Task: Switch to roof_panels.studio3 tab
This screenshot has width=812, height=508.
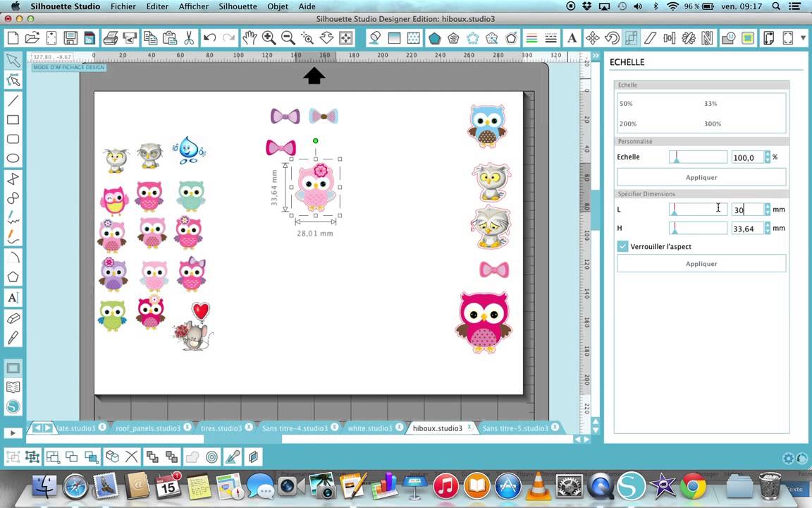Action: 147,428
